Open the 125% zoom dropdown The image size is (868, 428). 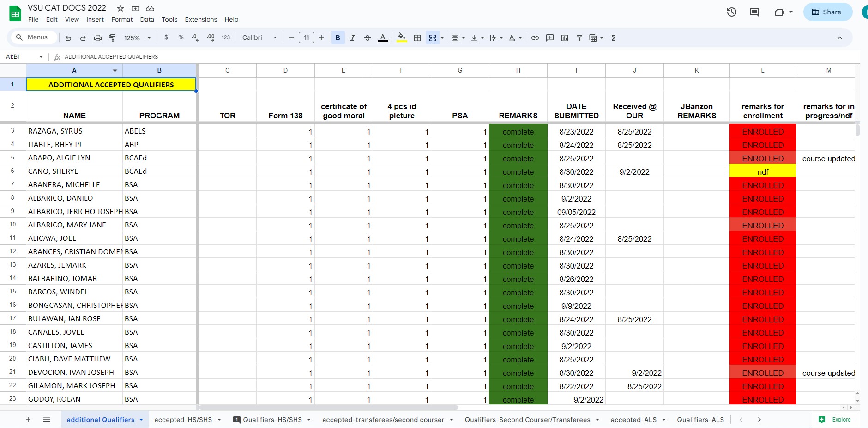(137, 38)
